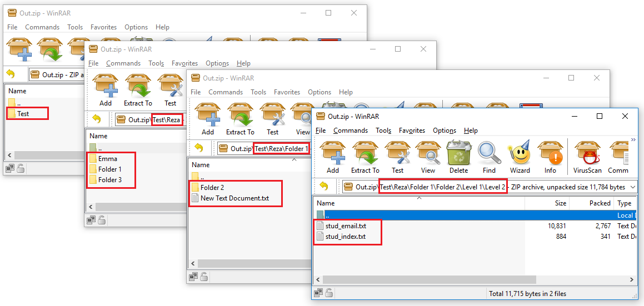Sort by the Size column header
The width and height of the screenshot is (644, 306).
(x=547, y=203)
